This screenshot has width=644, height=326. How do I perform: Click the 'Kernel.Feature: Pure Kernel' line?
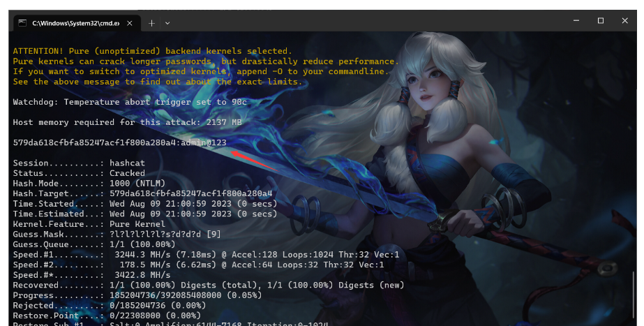(89, 224)
